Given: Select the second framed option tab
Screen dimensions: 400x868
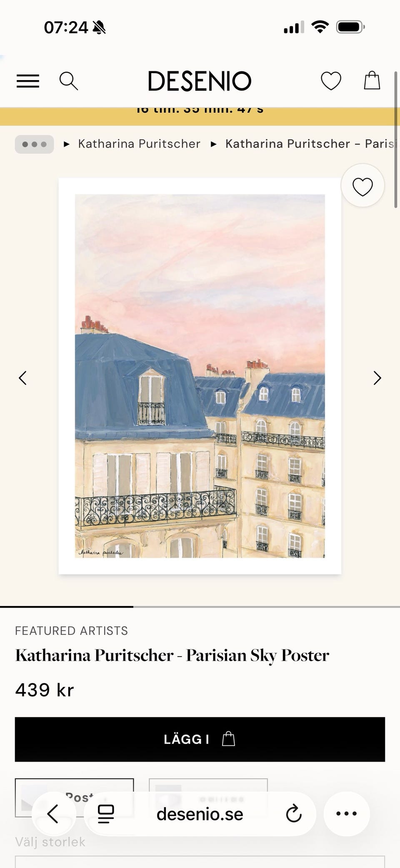Looking at the screenshot, I should click(208, 798).
